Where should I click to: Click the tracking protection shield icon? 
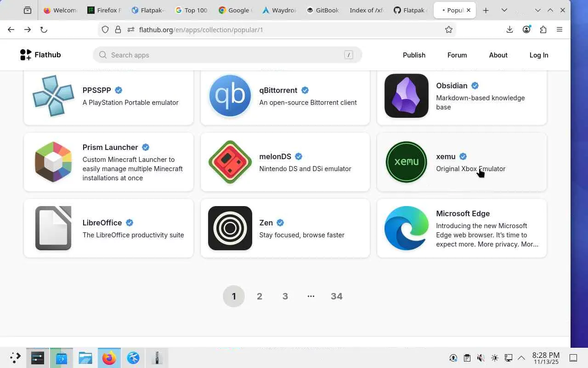coord(105,29)
